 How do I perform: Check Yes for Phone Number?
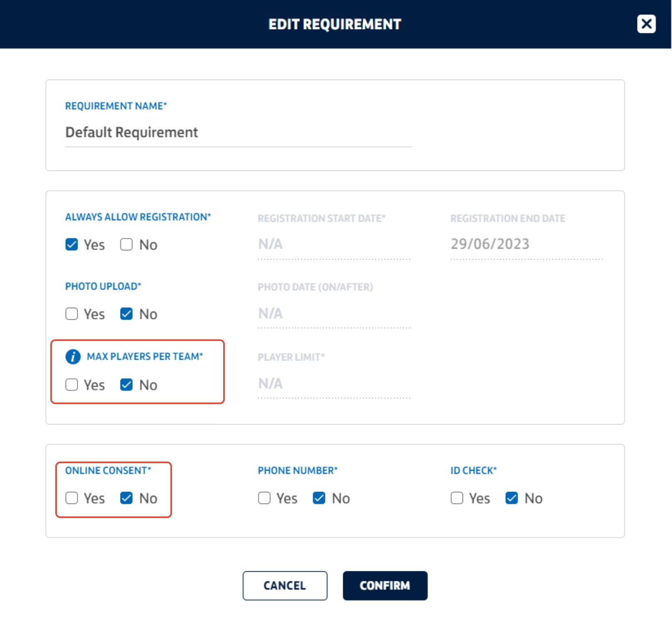coord(264,498)
